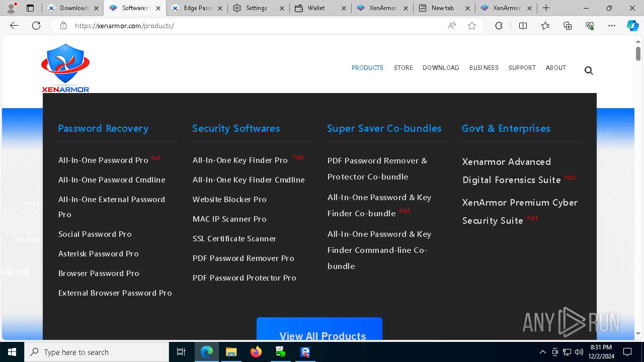Open SUPPORT navigation menu
Screen dimensions: 644x362
[x=522, y=68]
